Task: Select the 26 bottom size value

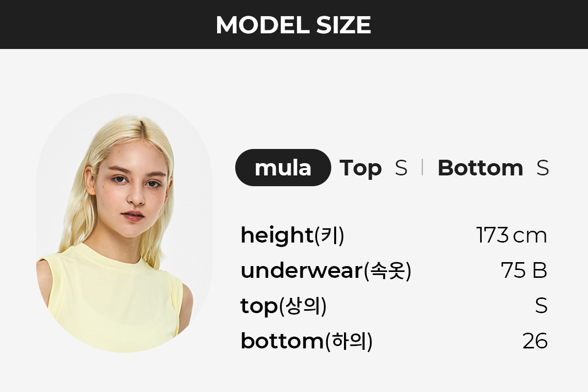Action: coord(535,341)
